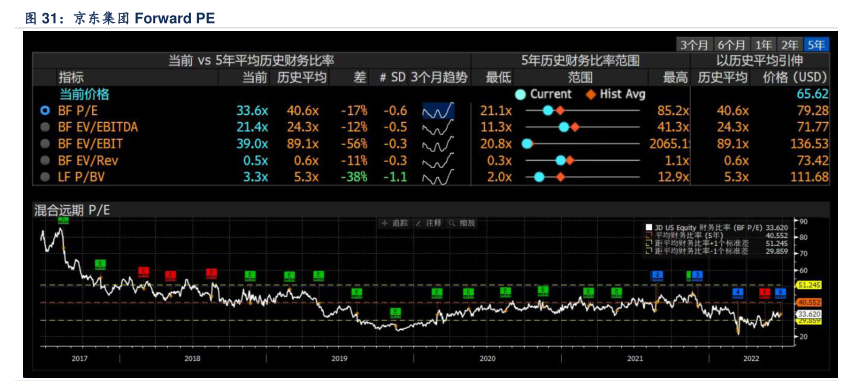Click the 缩放 zoom tool in the chart
This screenshot has height=381, width=849.
(462, 223)
